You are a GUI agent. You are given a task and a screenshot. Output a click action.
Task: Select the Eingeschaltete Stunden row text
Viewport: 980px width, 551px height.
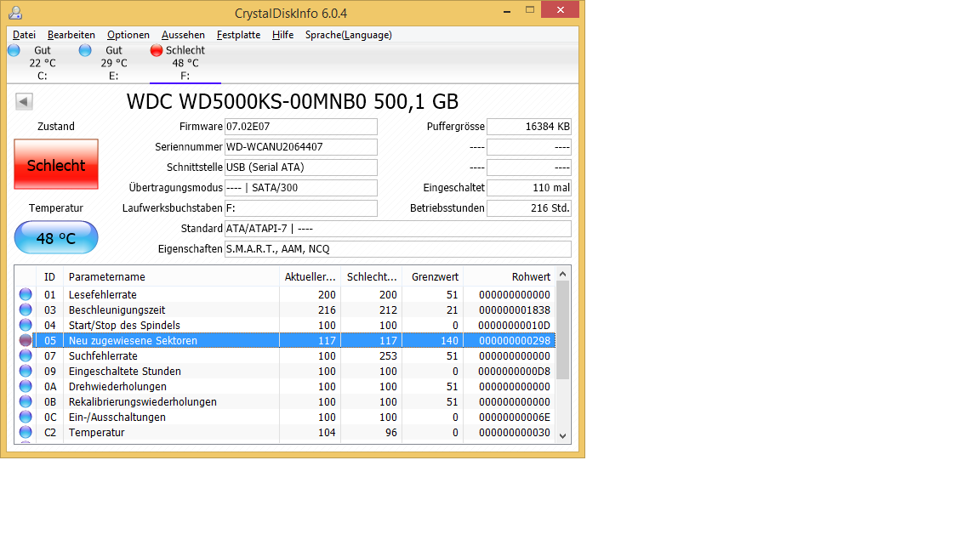click(125, 371)
